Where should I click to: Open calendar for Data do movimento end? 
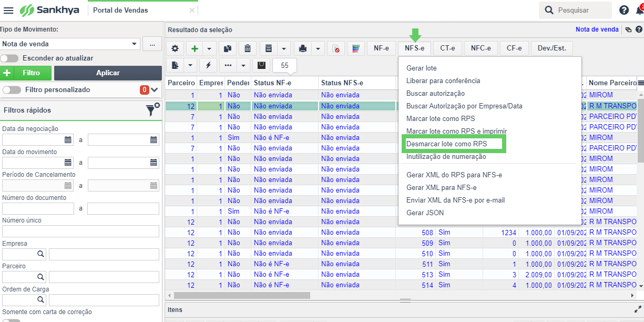coord(154,163)
